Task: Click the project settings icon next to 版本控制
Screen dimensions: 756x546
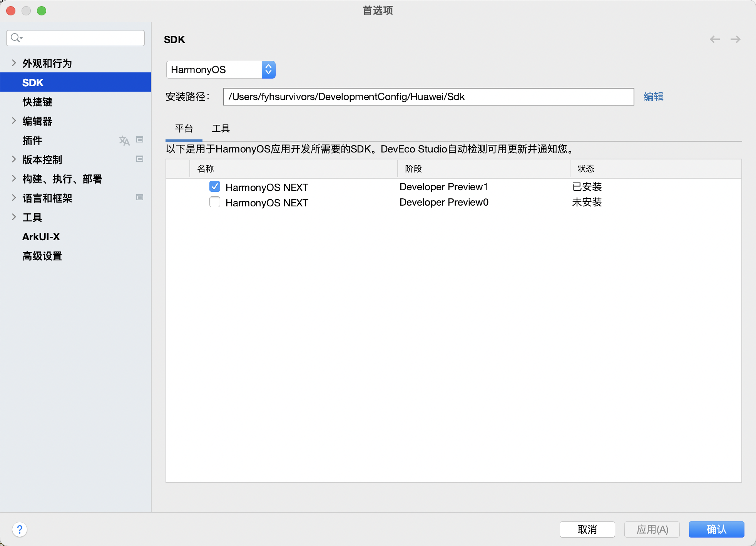Action: tap(140, 159)
